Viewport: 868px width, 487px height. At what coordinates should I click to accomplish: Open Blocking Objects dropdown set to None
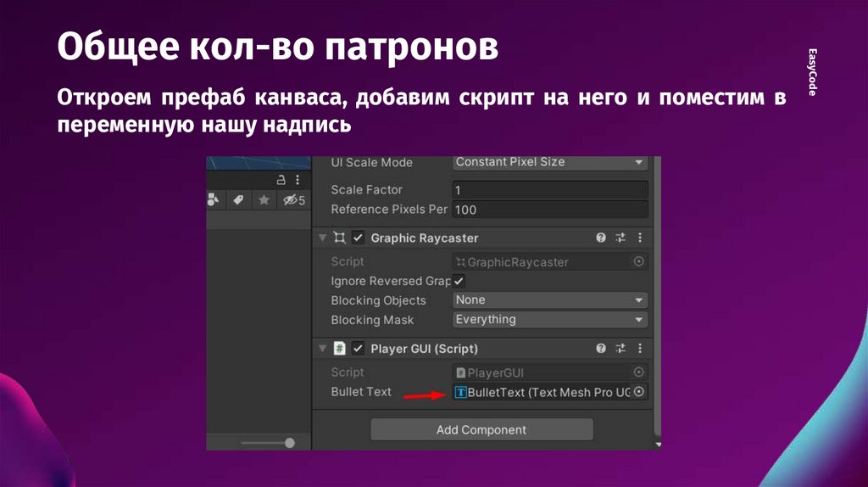[549, 300]
